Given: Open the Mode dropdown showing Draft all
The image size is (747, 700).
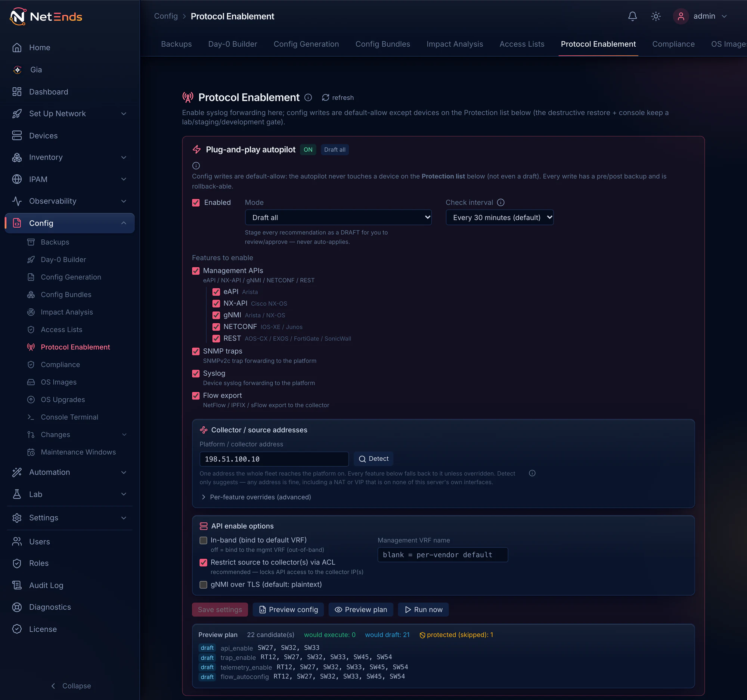Looking at the screenshot, I should 338,217.
